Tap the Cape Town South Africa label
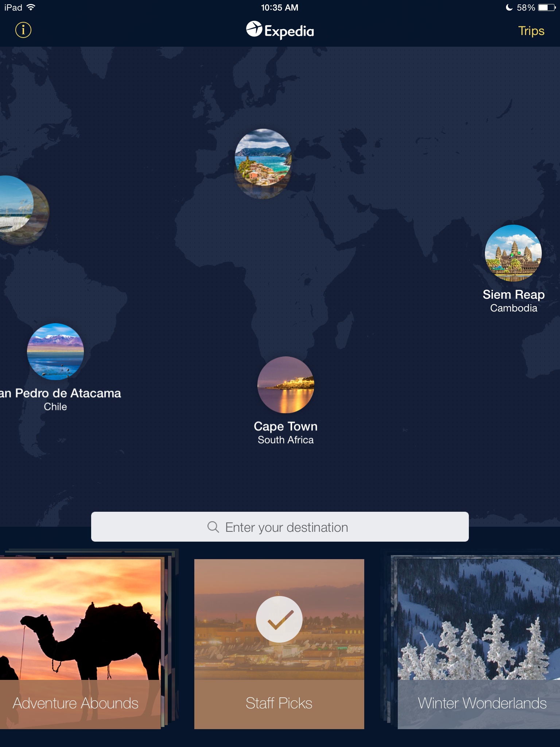The height and width of the screenshot is (747, 560). click(286, 433)
